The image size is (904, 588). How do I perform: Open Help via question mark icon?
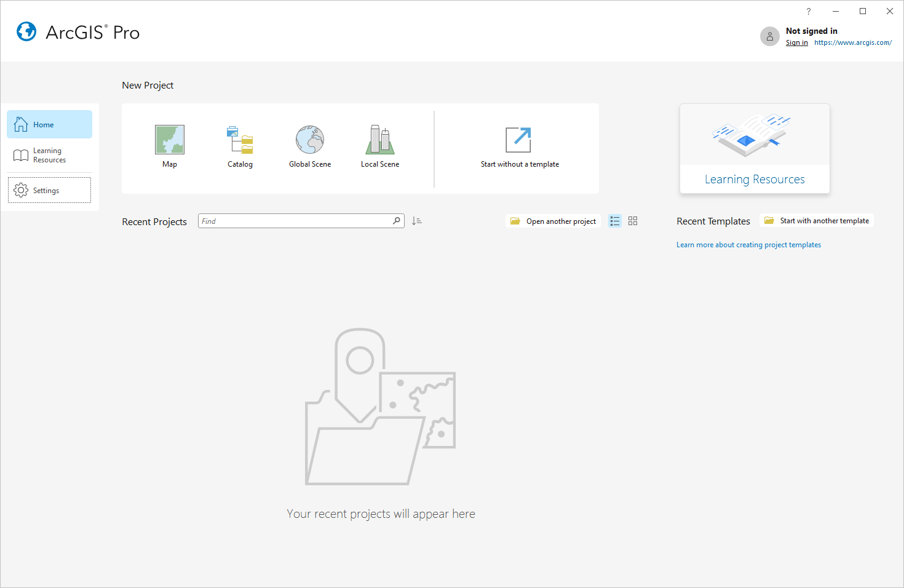(809, 11)
